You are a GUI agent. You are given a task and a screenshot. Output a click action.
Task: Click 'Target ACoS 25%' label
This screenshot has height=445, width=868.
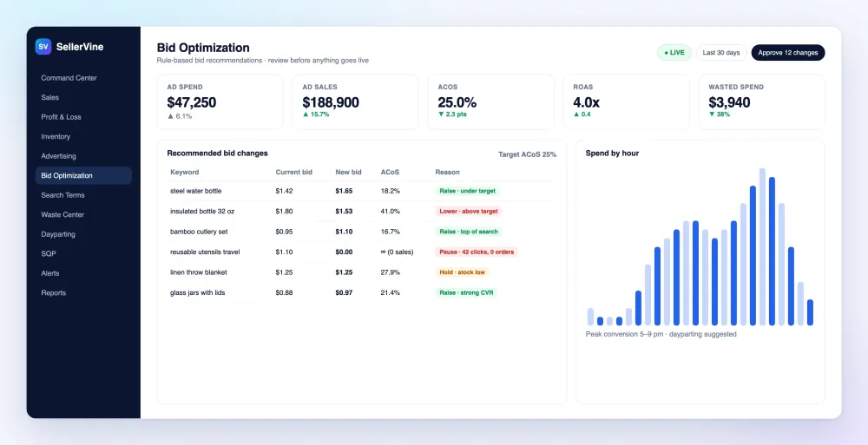click(527, 154)
